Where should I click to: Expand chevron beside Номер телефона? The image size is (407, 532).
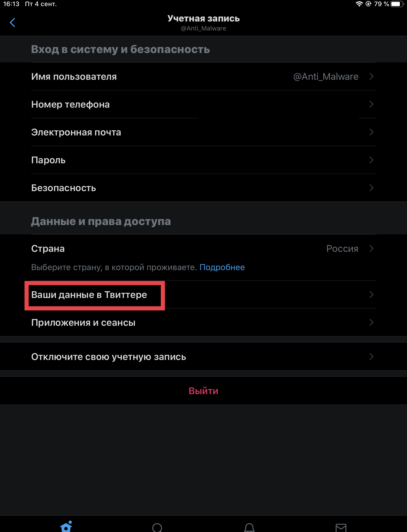click(x=371, y=104)
